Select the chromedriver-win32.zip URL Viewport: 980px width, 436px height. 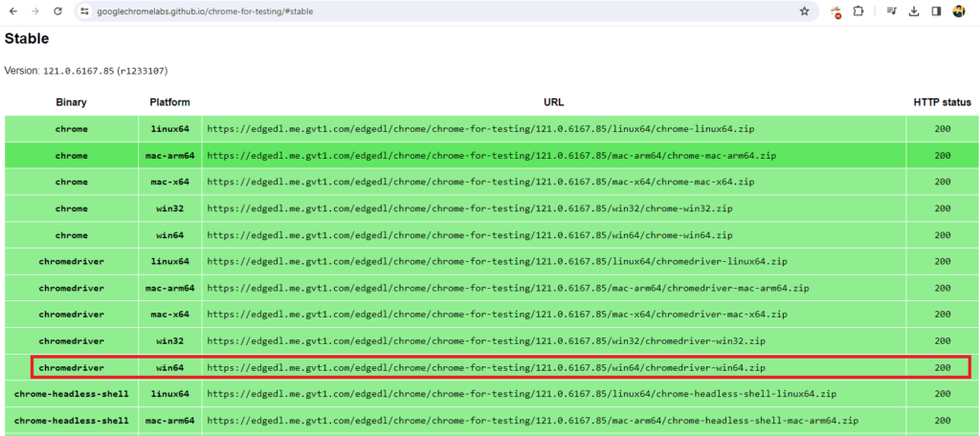point(486,341)
